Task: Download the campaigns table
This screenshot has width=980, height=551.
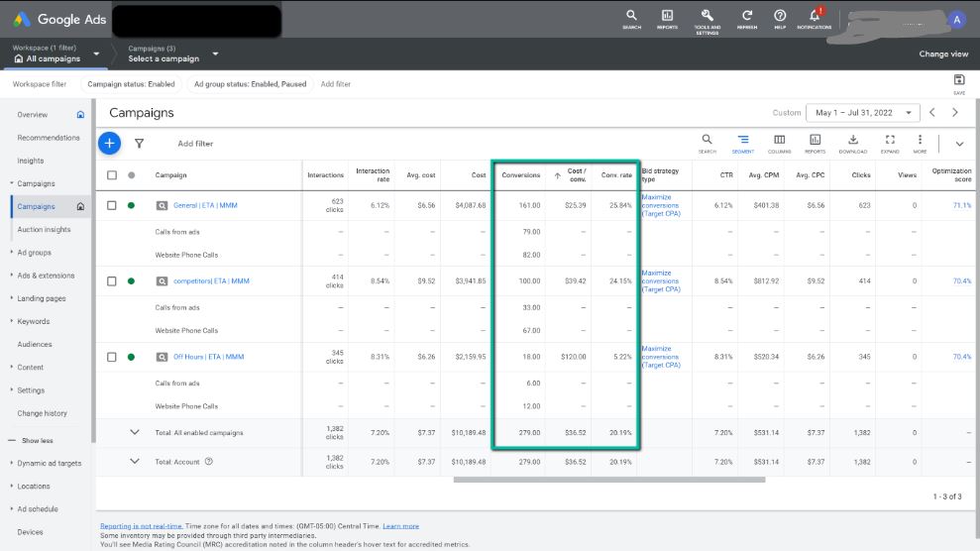Action: coord(852,143)
